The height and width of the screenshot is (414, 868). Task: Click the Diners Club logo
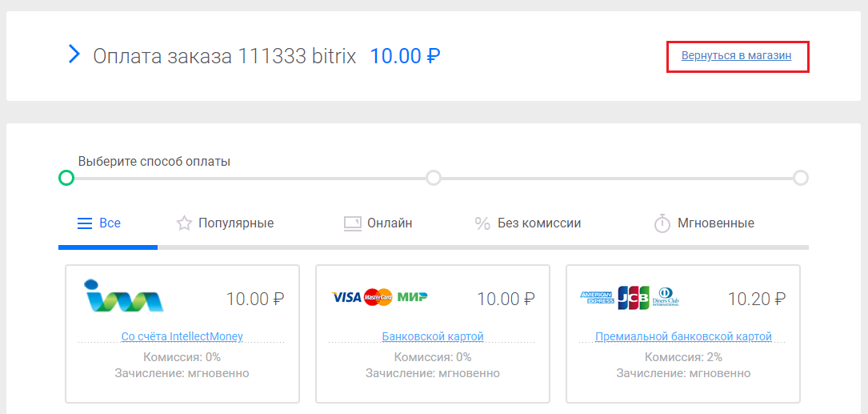(x=666, y=297)
